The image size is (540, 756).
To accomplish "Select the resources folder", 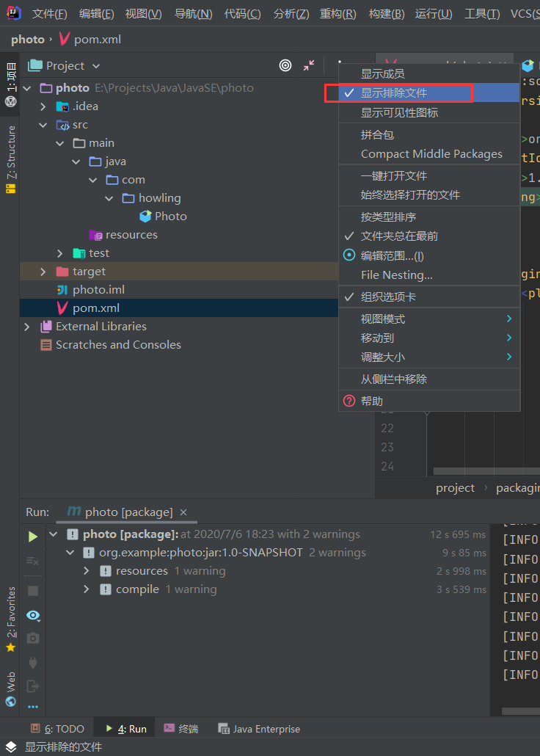I will pos(123,235).
